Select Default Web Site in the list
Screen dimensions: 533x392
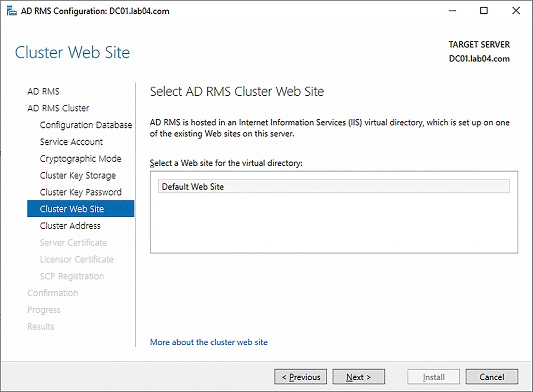334,186
